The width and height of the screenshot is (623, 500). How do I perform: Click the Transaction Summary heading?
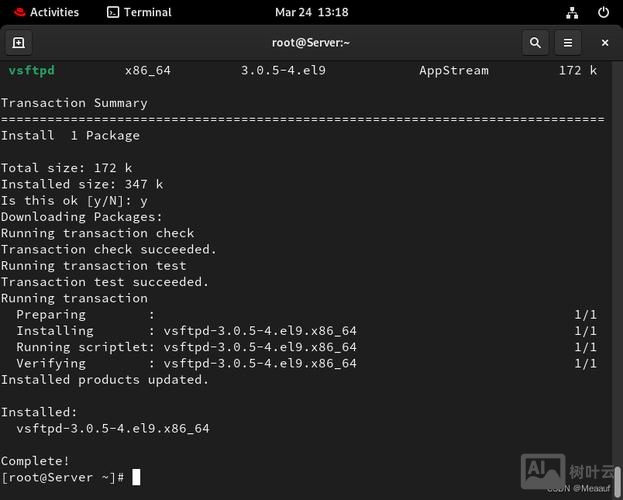tap(74, 103)
